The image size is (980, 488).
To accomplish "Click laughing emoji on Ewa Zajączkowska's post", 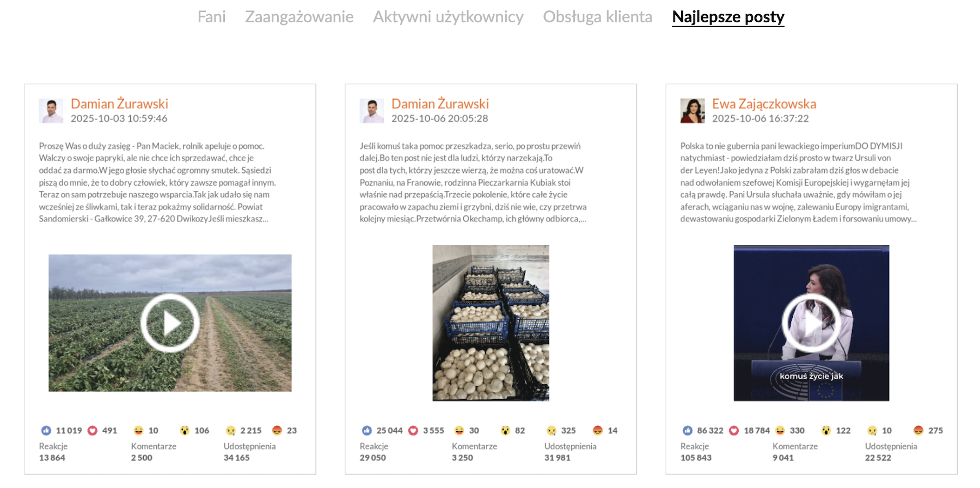I will tap(780, 430).
